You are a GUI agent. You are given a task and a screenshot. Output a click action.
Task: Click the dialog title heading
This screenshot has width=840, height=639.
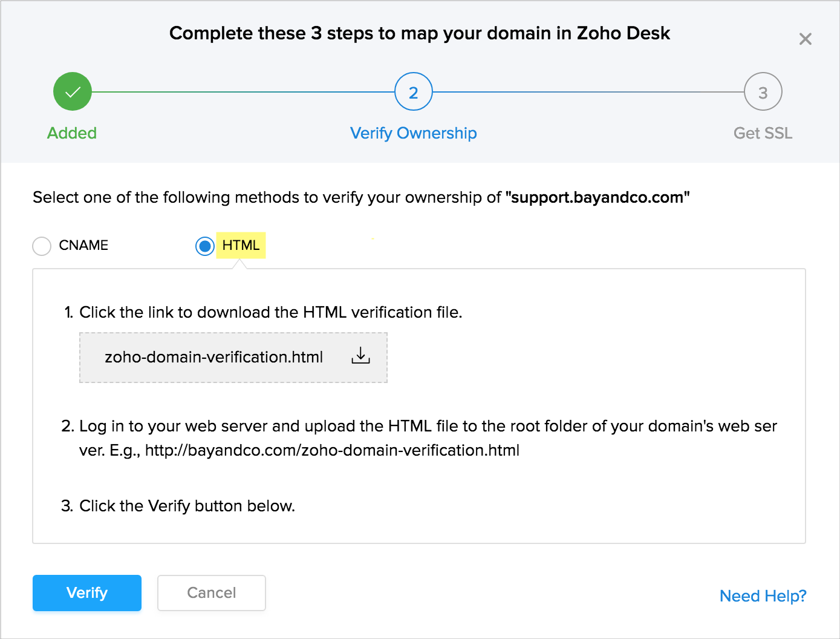[420, 33]
